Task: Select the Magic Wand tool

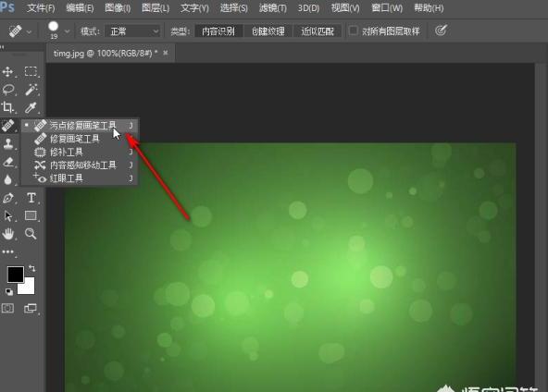Action: (x=31, y=90)
